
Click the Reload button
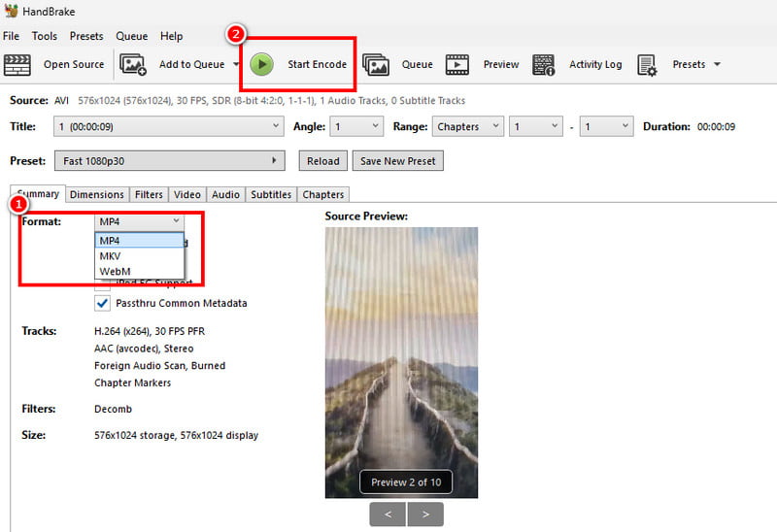click(323, 161)
